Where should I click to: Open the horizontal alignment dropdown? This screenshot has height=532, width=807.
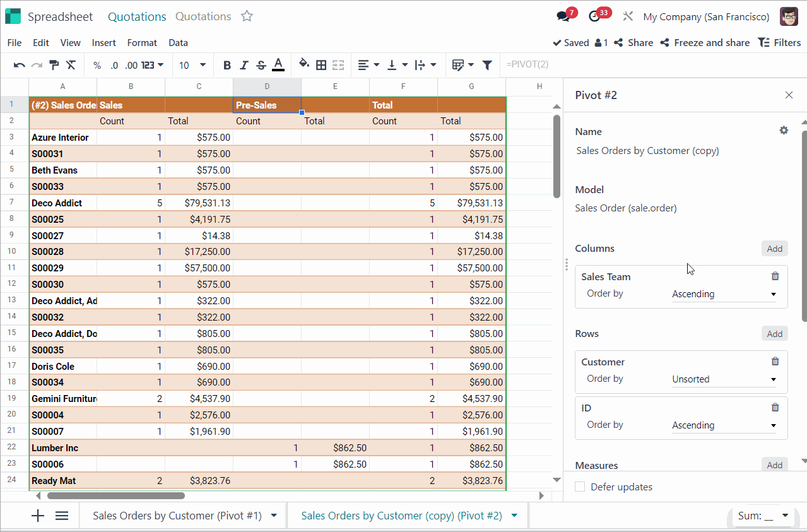click(x=368, y=65)
